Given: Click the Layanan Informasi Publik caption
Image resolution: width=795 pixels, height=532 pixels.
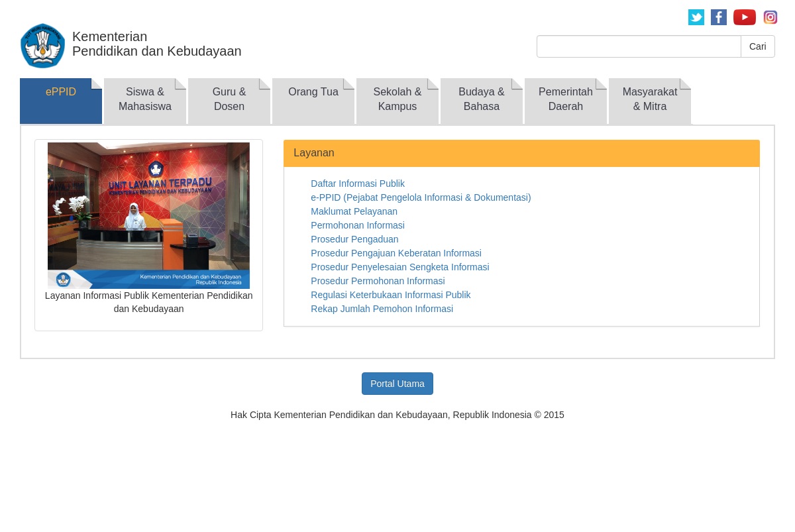Looking at the screenshot, I should 148,302.
